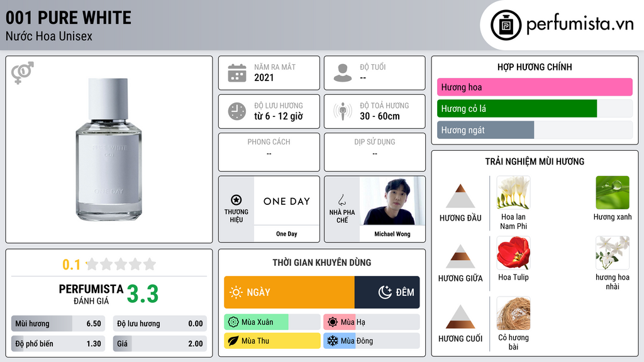644x362 pixels.
Task: Click the sillage radiating person icon
Action: point(343,111)
